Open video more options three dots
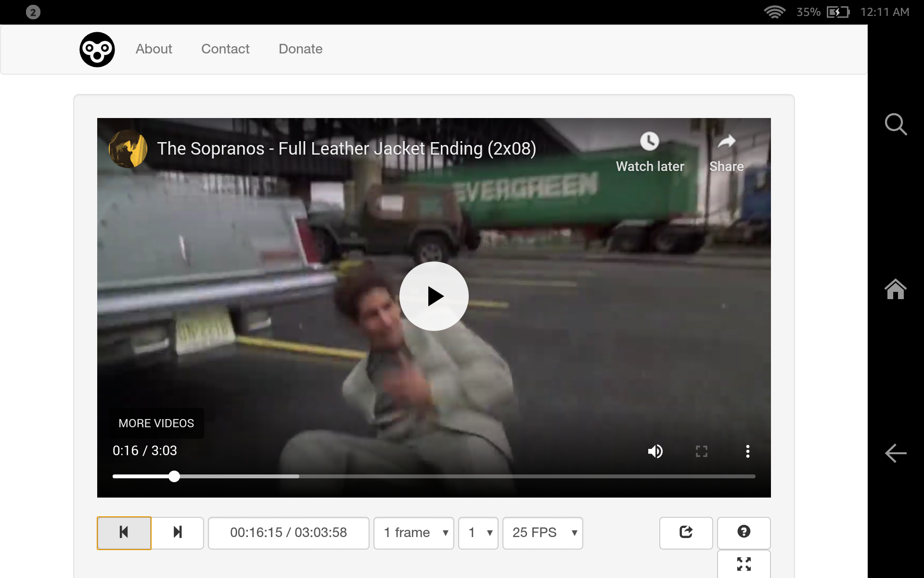This screenshot has width=924, height=578. [747, 451]
